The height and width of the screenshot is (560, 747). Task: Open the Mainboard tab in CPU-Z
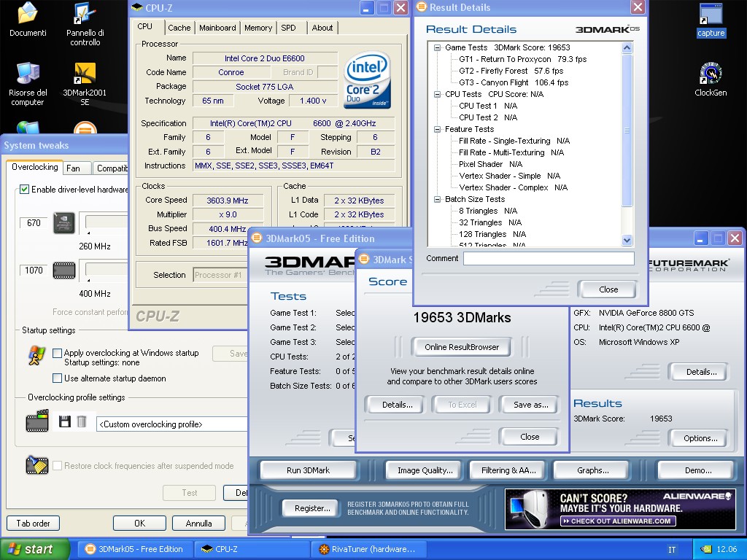tap(217, 28)
